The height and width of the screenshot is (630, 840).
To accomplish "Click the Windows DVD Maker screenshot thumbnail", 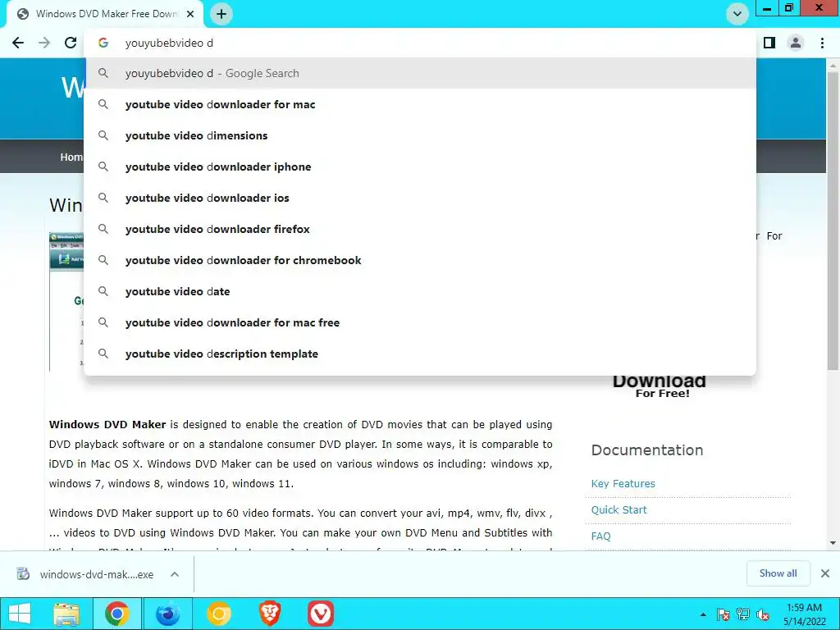I will pyautogui.click(x=66, y=302).
